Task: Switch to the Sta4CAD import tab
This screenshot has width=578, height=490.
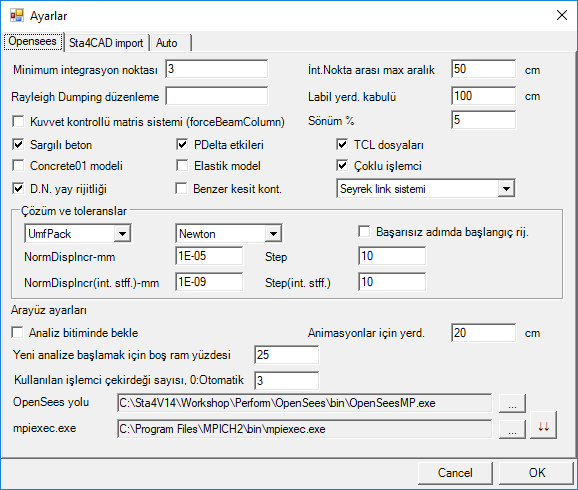Action: pos(106,43)
